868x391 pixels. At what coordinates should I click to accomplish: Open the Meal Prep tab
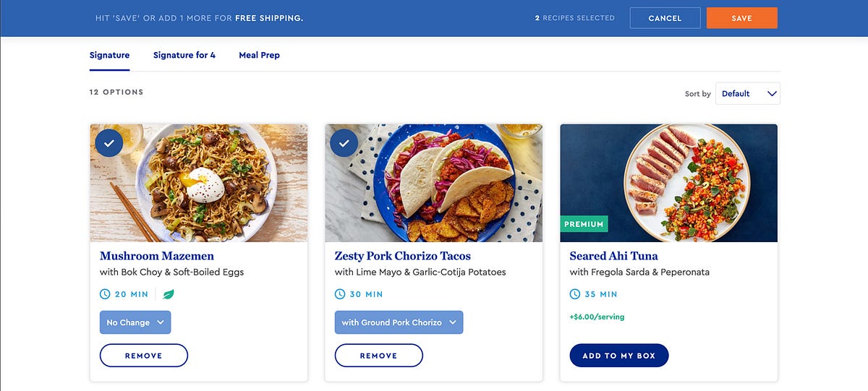[x=259, y=55]
